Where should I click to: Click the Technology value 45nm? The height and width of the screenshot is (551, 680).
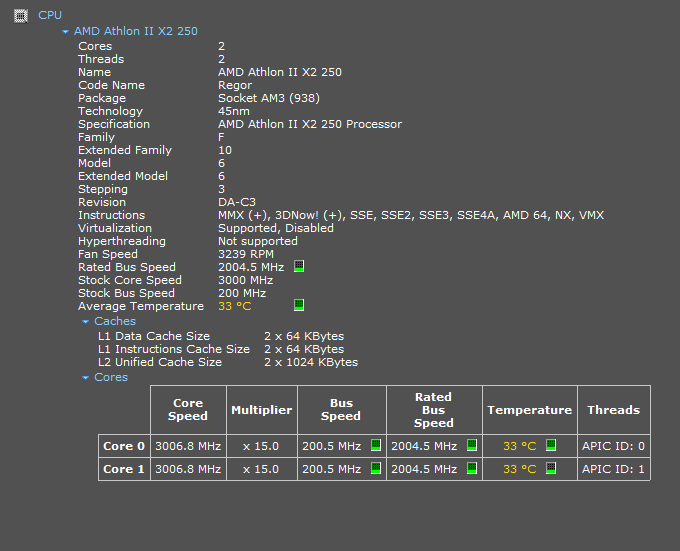[234, 111]
